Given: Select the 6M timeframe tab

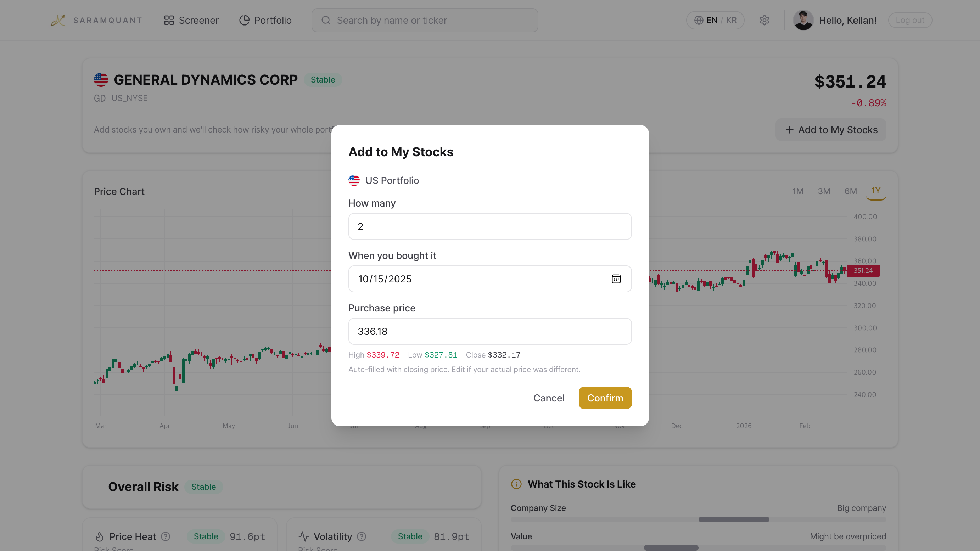Looking at the screenshot, I should [851, 191].
